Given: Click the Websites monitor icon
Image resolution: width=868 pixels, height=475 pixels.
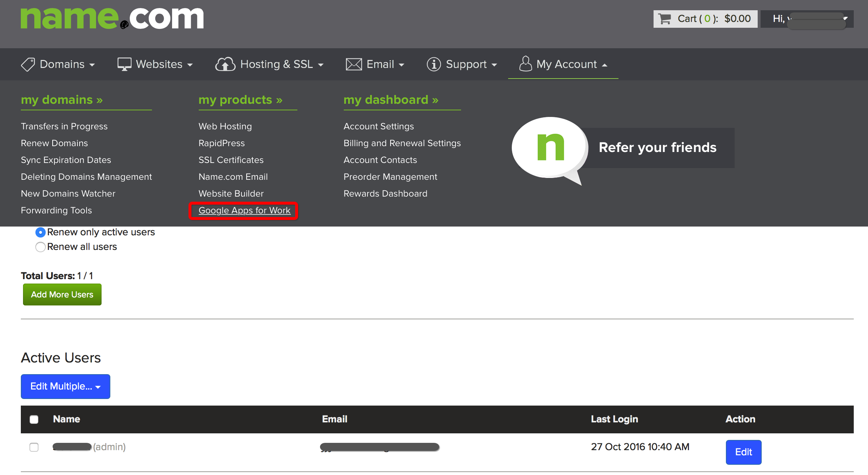Looking at the screenshot, I should click(124, 64).
